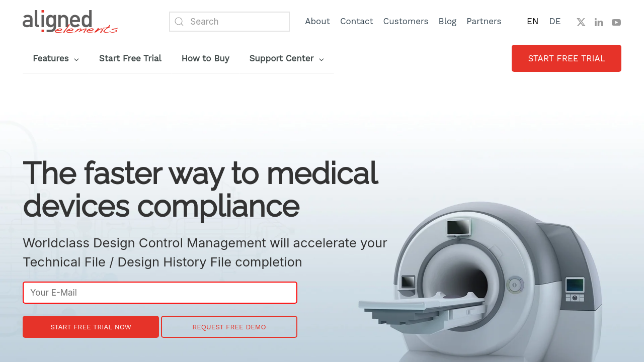
Task: Click the chevron next to Features
Action: point(76,59)
